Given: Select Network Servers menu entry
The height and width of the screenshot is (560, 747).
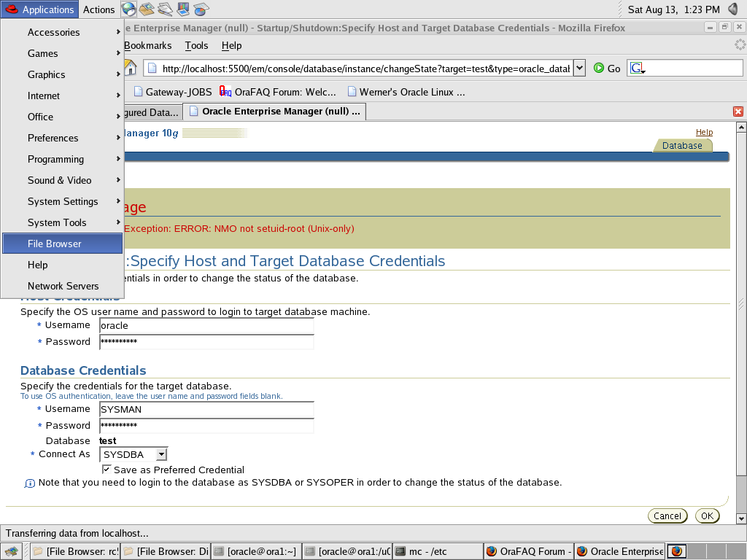Looking at the screenshot, I should click(63, 286).
